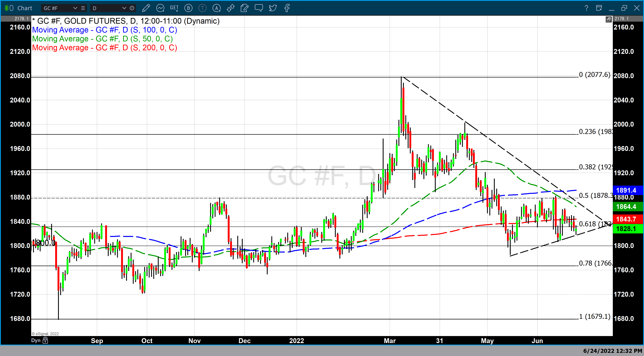Expand the D interval dropdown arrow
Viewport: 644px width, 356px height.
124,8
